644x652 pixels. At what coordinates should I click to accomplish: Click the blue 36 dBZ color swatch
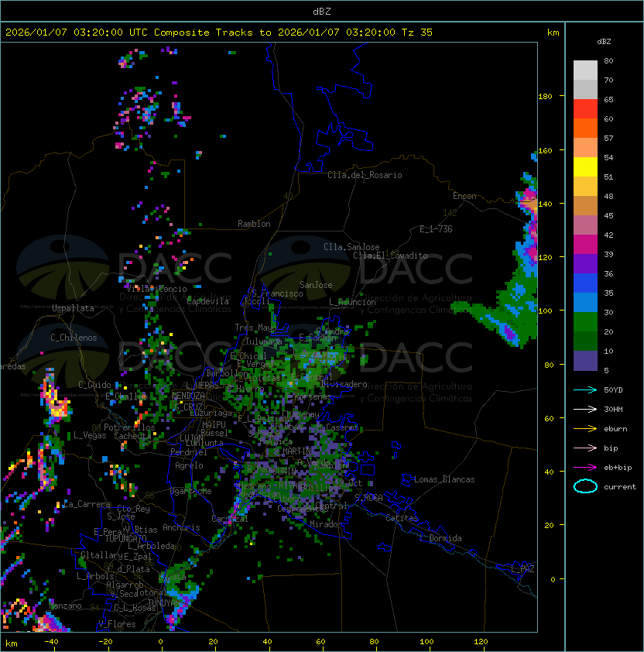coord(585,283)
